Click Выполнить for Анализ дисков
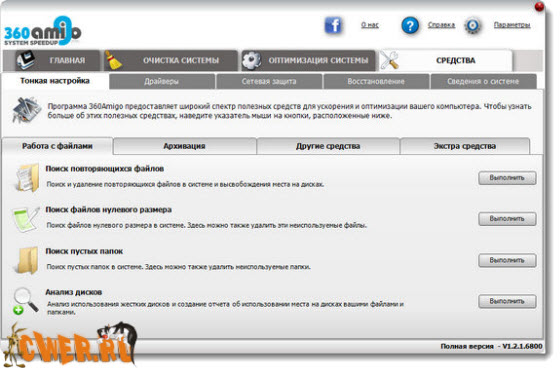Image resolution: width=560 pixels, height=368 pixels. click(507, 302)
